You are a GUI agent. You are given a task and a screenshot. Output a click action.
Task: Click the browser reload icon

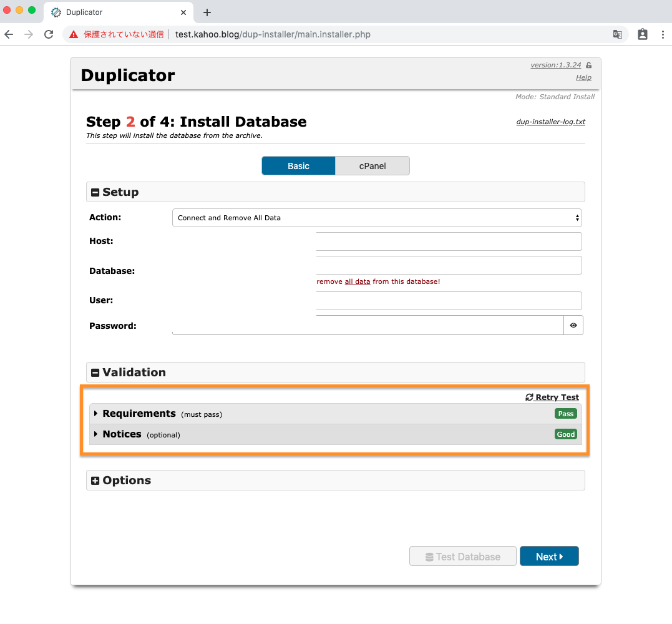(49, 34)
